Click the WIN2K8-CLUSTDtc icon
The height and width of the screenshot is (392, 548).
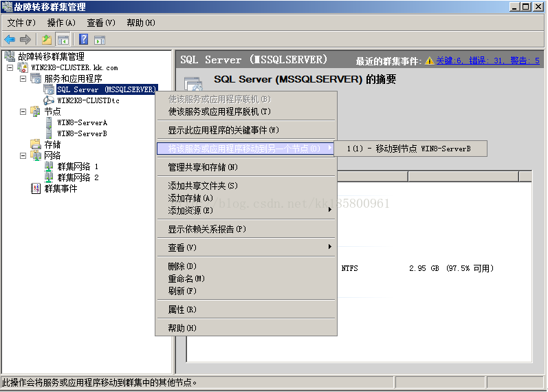click(x=49, y=100)
